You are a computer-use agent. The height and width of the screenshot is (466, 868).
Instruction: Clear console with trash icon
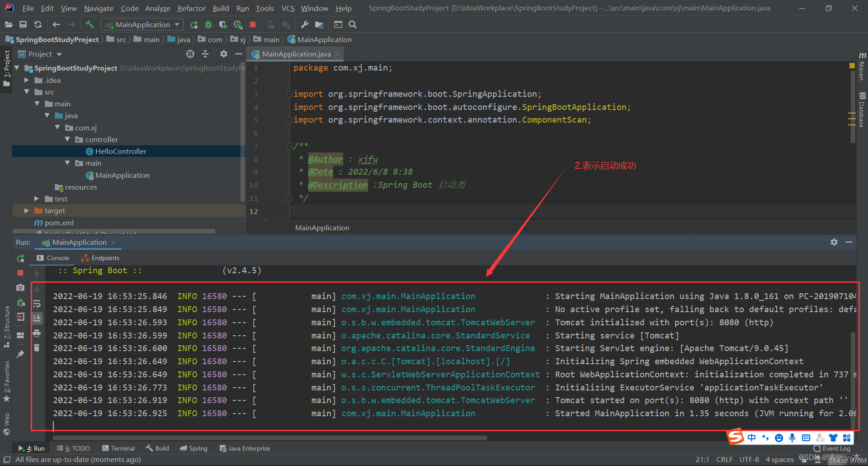click(x=37, y=347)
